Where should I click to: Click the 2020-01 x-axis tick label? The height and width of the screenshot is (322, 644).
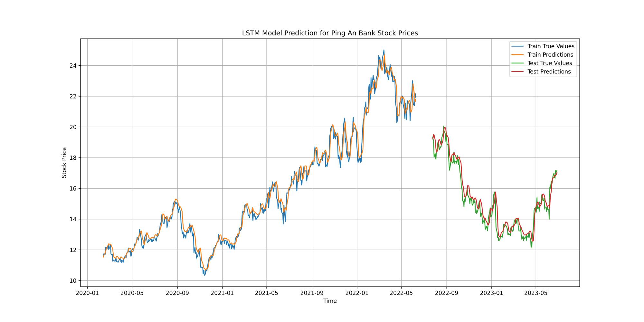pos(87,293)
